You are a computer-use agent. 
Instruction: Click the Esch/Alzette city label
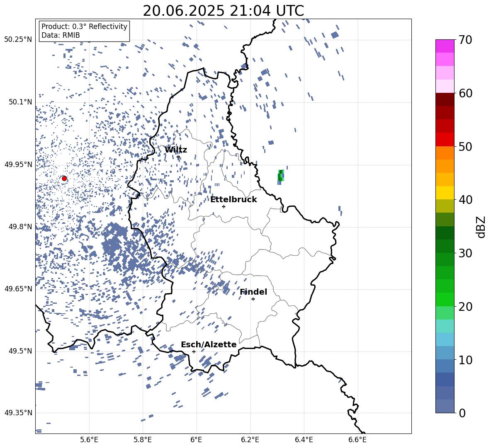pyautogui.click(x=209, y=344)
